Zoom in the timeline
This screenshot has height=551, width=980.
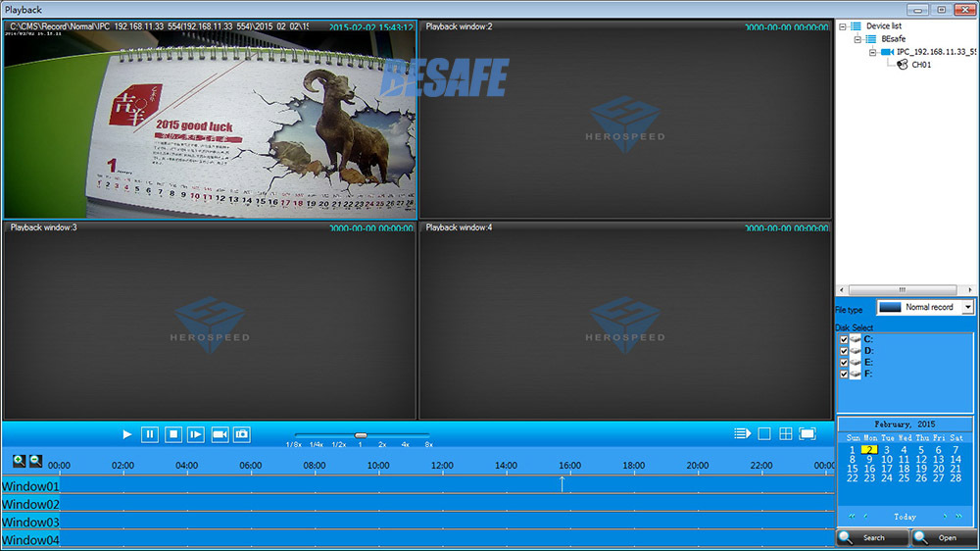[x=20, y=461]
